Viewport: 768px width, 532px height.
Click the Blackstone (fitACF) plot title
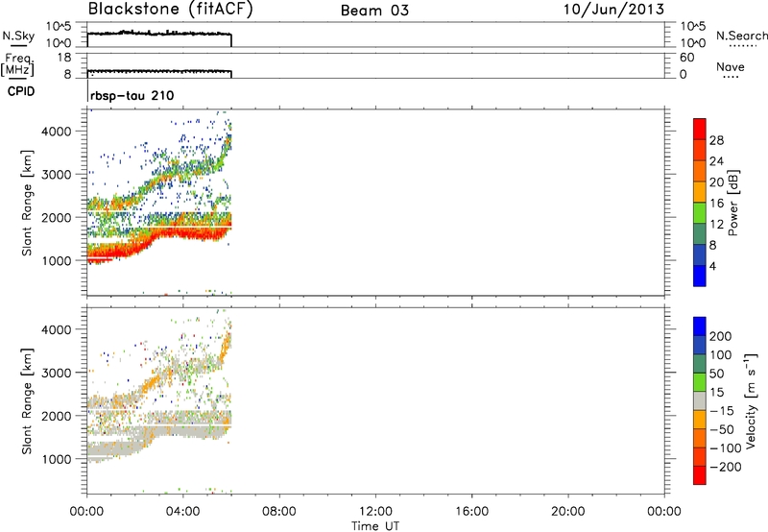[171, 10]
